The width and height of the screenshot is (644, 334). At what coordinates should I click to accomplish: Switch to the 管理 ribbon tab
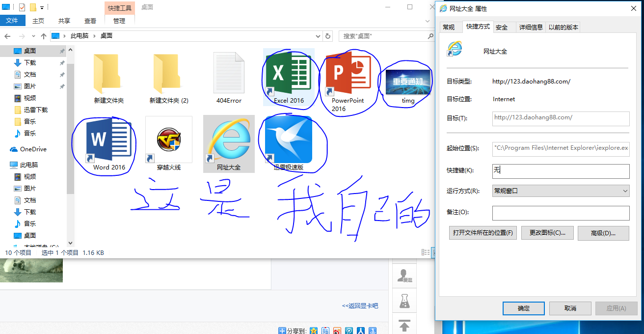[x=119, y=21]
